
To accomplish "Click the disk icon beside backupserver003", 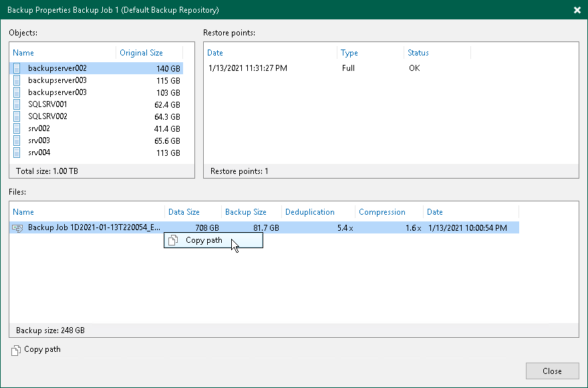I will click(x=16, y=80).
